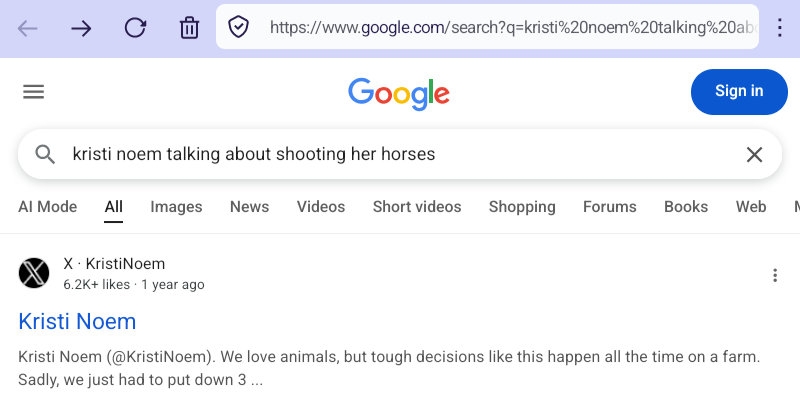Open the browser three-dot menu
Image resolution: width=800 pixels, height=400 pixels.
click(x=780, y=28)
